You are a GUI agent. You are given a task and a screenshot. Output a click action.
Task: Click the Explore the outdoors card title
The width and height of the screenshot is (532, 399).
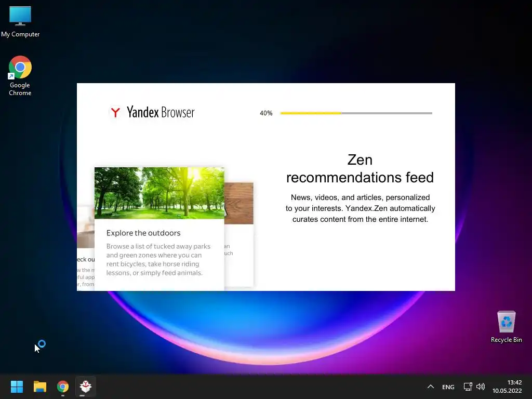point(143,233)
